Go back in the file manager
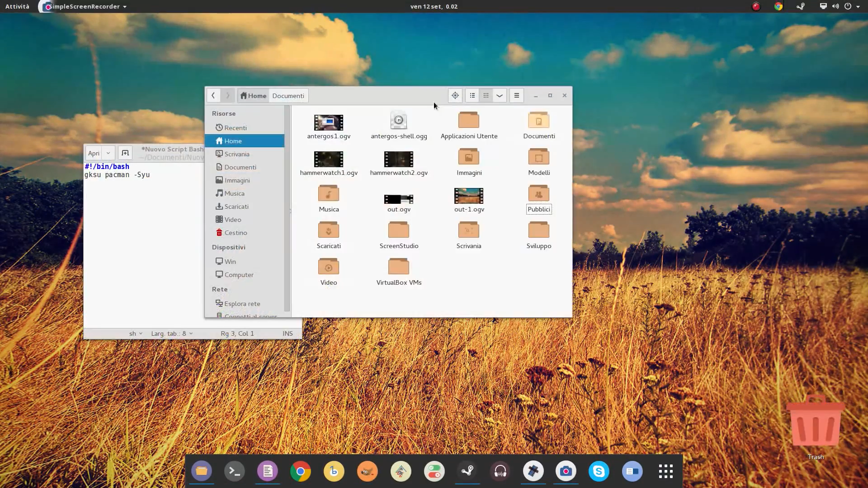 tap(213, 95)
